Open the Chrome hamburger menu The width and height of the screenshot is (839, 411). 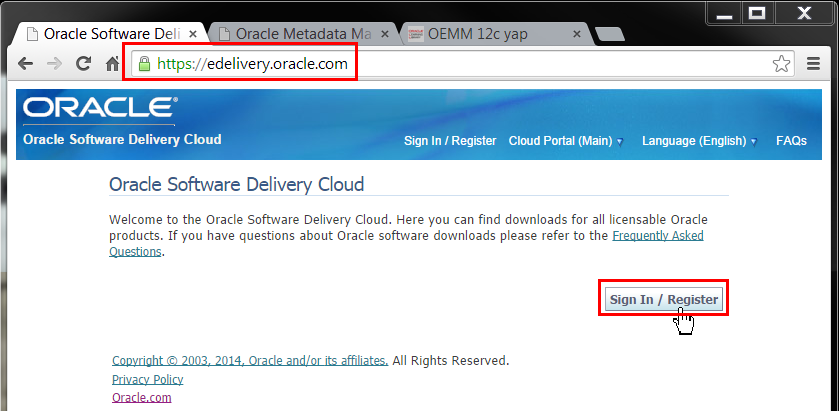click(x=813, y=64)
